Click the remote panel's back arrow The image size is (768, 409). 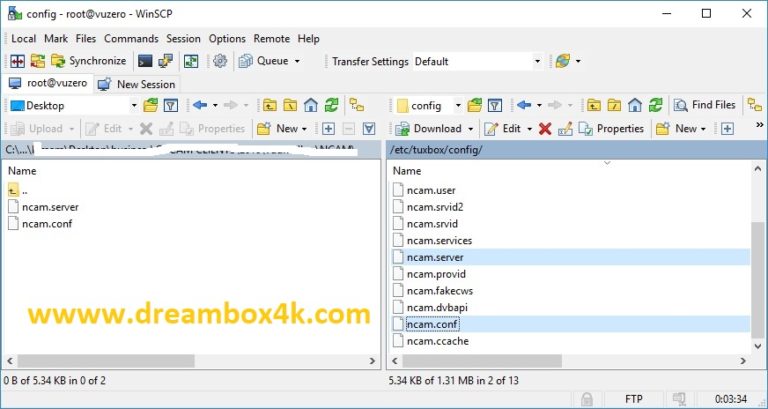(523, 105)
